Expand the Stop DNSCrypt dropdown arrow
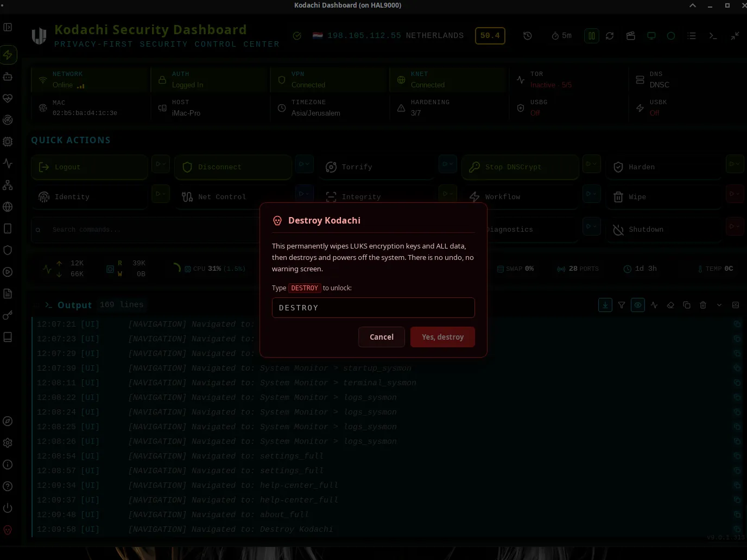747x560 pixels. point(592,164)
